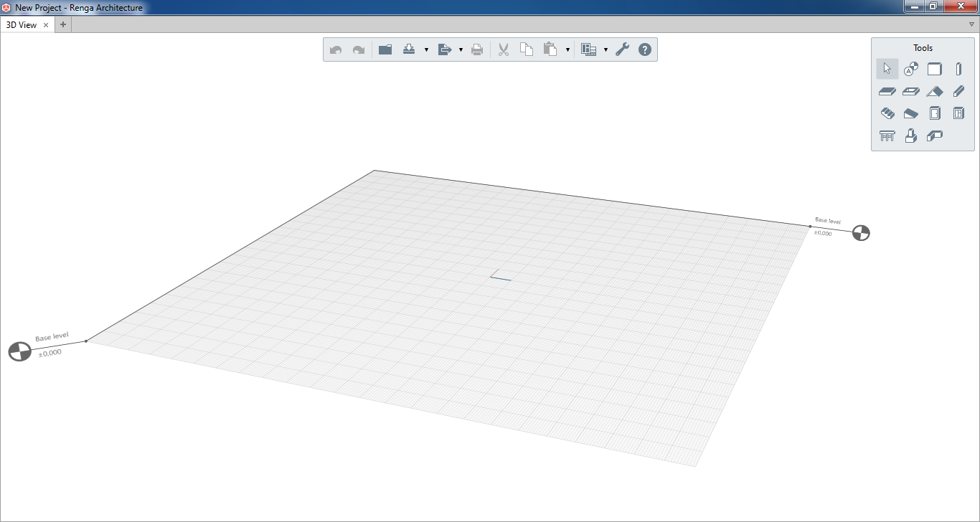Open project via folder icon
The height and width of the screenshot is (522, 980).
(385, 49)
